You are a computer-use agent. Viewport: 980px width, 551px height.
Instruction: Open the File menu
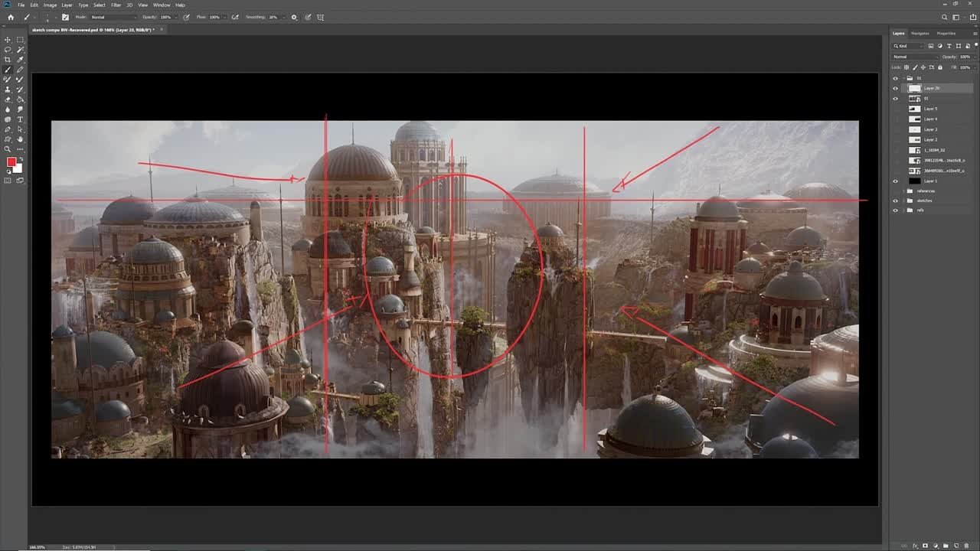21,5
